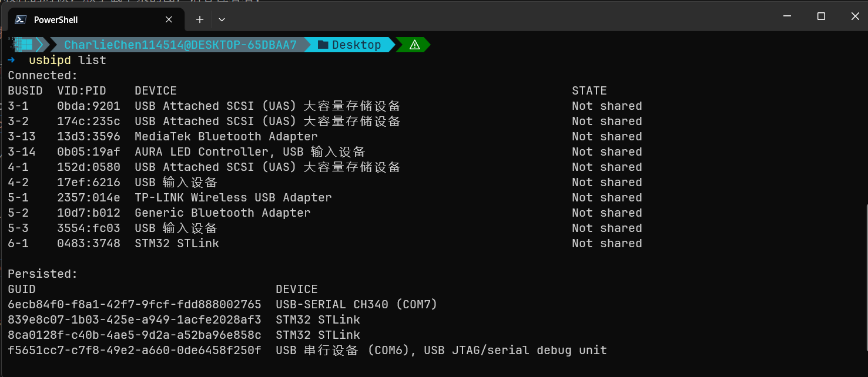This screenshot has width=868, height=377.
Task: Click the "BUSID" column header
Action: click(x=25, y=90)
